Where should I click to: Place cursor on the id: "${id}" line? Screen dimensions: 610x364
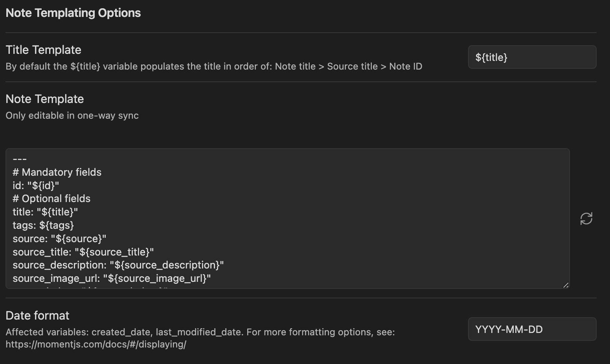click(36, 186)
